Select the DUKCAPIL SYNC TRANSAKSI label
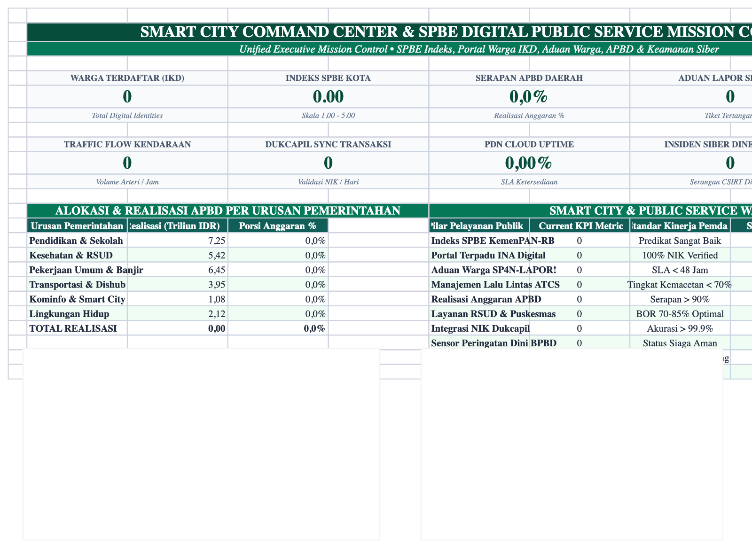752x560 pixels. (x=328, y=144)
